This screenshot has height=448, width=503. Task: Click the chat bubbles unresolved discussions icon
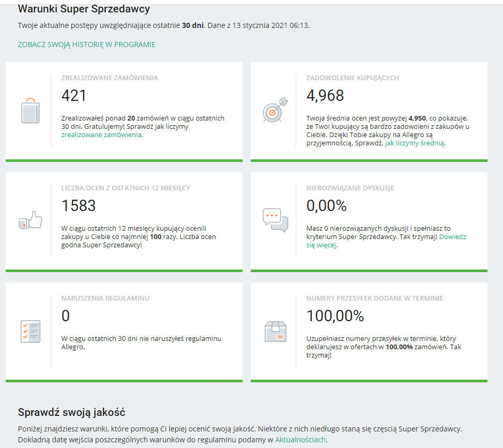[275, 220]
